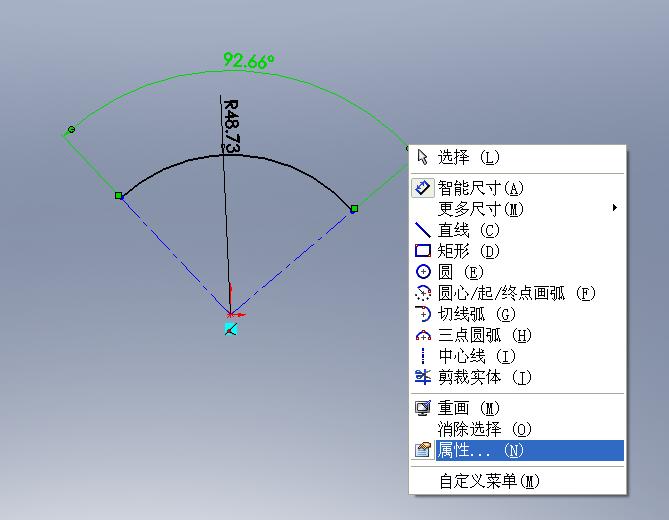Image resolution: width=669 pixels, height=520 pixels.
Task: Choose 三点圆弧 (H) menu entry
Action: 518,335
